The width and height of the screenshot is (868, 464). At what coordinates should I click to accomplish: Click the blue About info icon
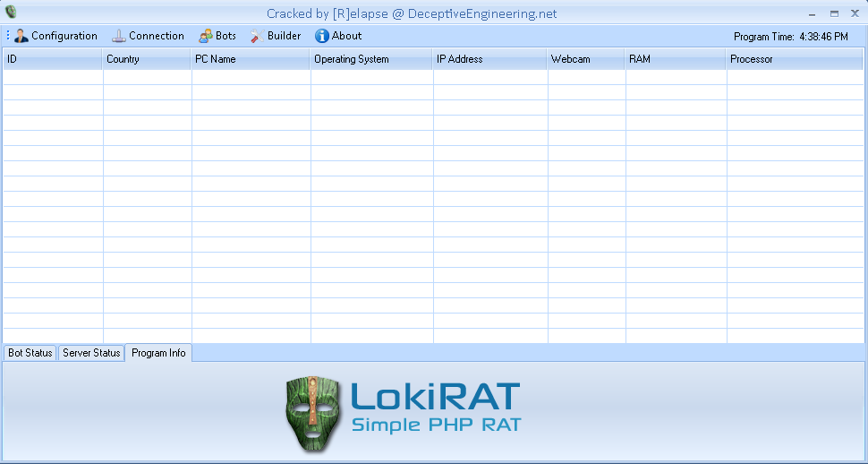[322, 36]
